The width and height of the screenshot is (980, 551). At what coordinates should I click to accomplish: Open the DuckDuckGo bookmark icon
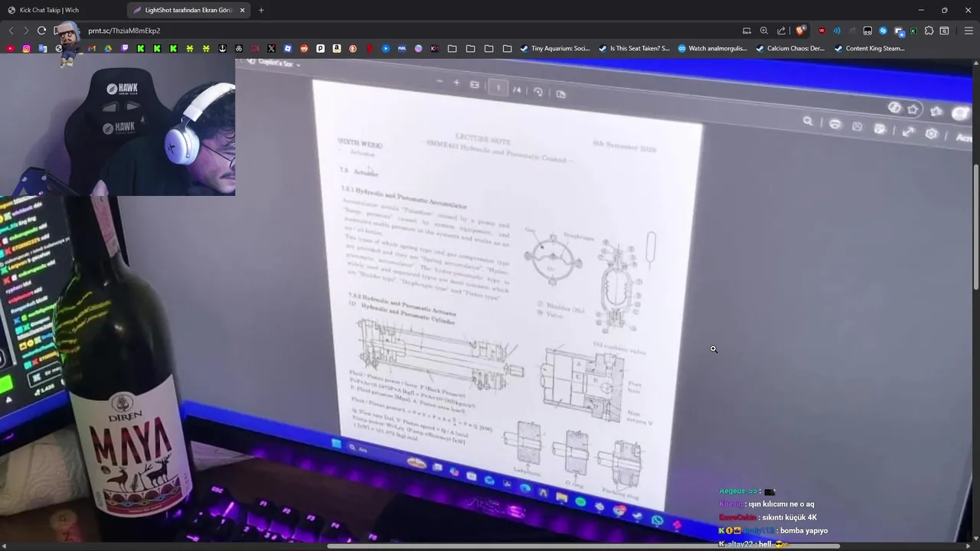[352, 48]
